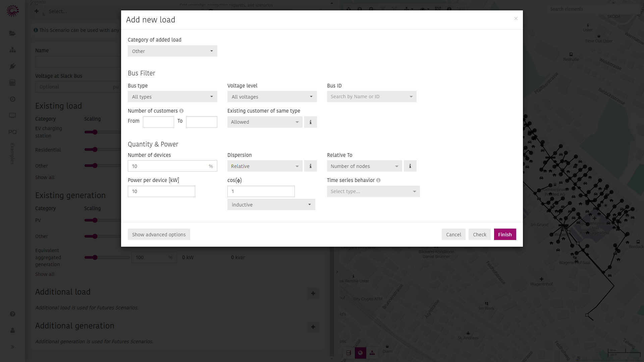The width and height of the screenshot is (644, 362).
Task: Open the Bus type dropdown
Action: tap(172, 97)
